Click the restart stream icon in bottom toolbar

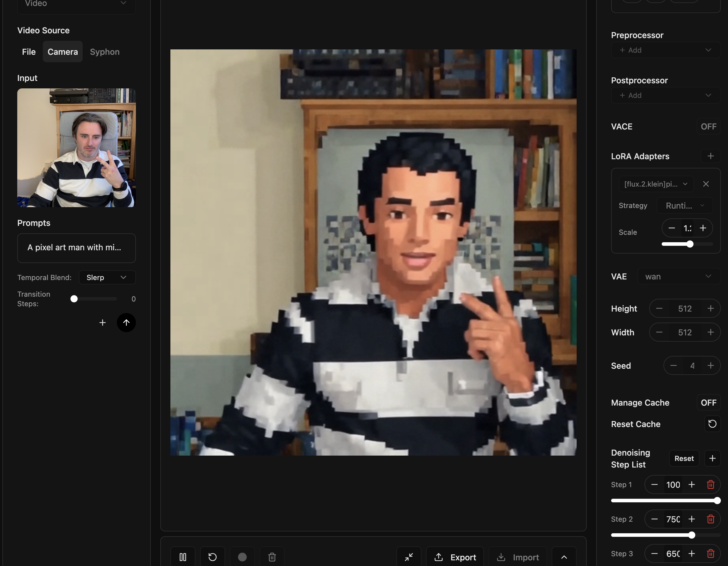[212, 557]
